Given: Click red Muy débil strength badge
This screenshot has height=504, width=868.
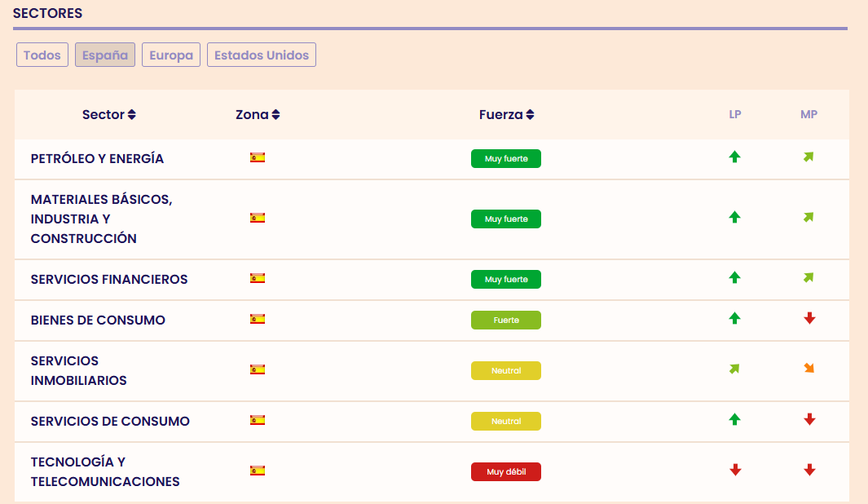Looking at the screenshot, I should (x=506, y=472).
